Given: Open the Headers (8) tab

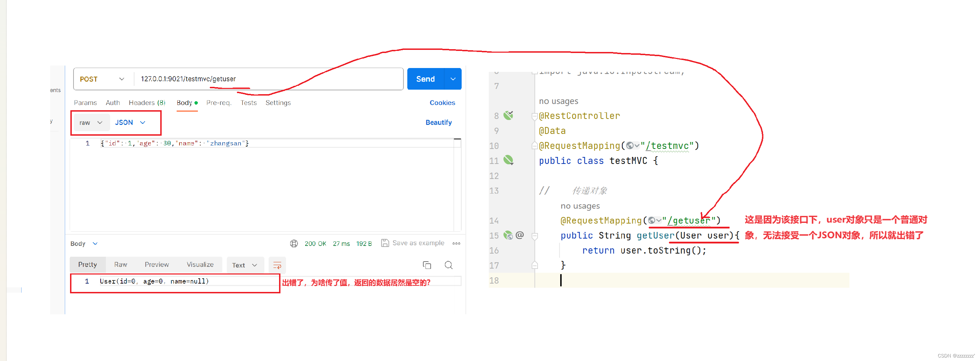Looking at the screenshot, I should tap(147, 103).
